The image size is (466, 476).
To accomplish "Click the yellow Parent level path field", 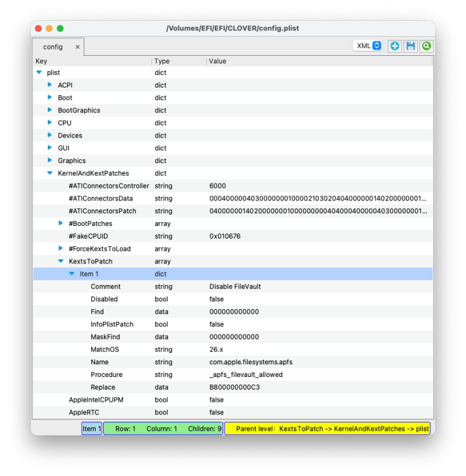I will pos(327,428).
